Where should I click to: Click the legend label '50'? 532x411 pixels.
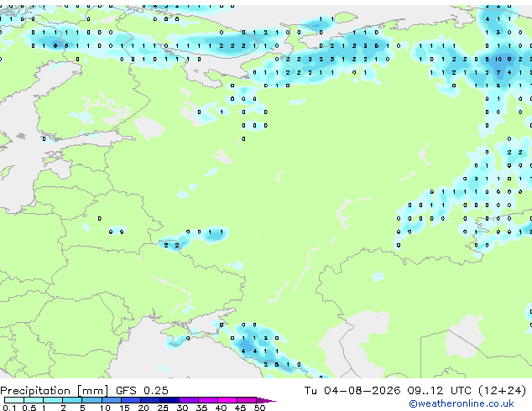[x=259, y=408]
